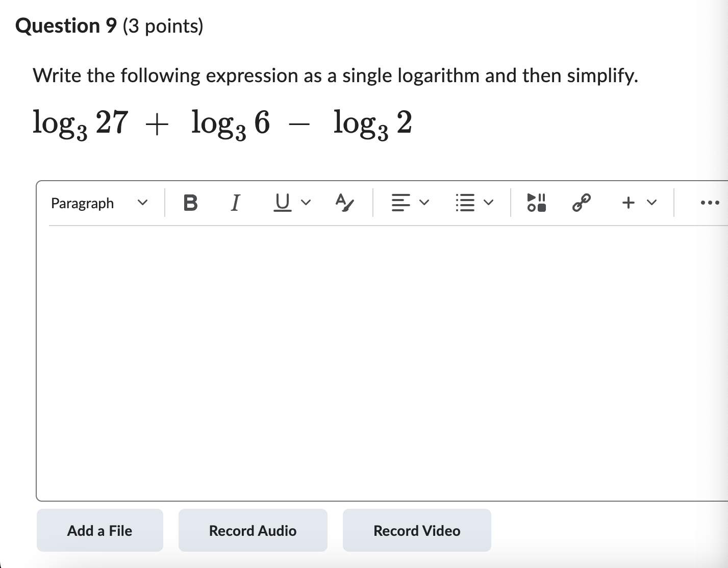Image resolution: width=728 pixels, height=568 pixels.
Task: Click the Record Audio button
Action: pyautogui.click(x=252, y=530)
